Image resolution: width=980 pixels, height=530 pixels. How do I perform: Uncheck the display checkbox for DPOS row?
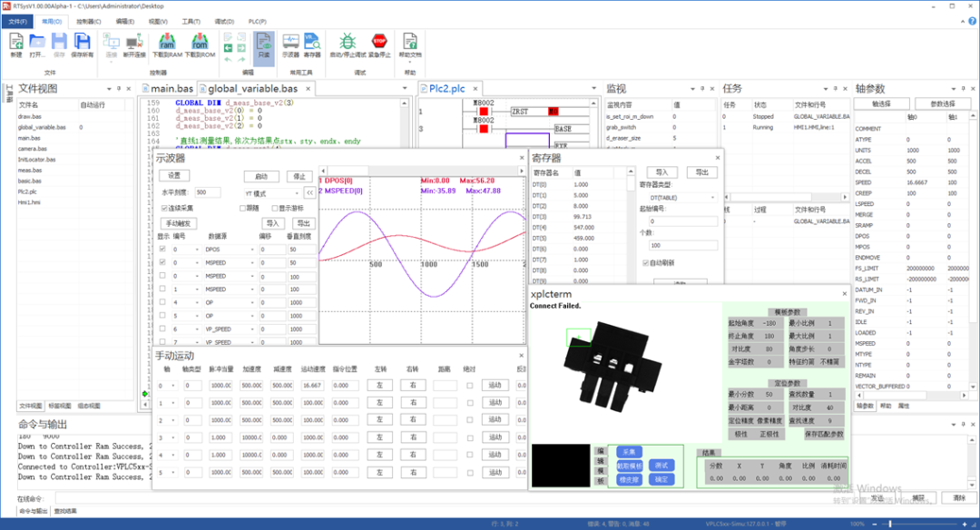click(162, 249)
